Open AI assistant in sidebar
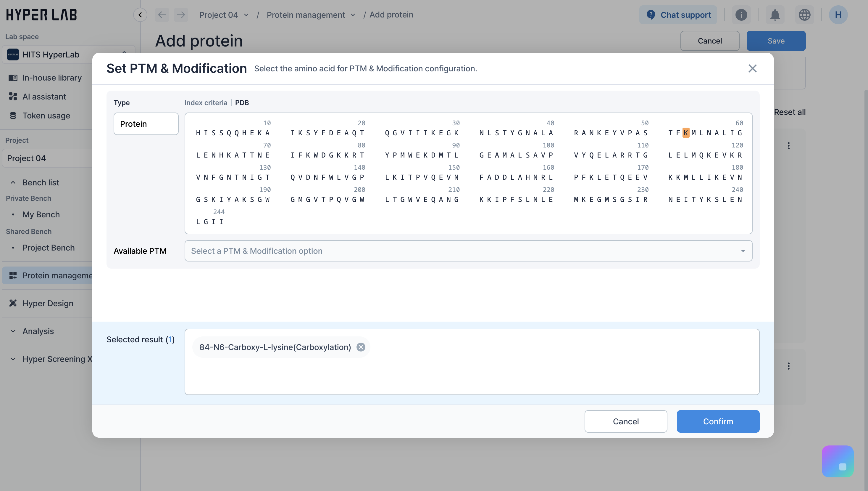This screenshot has height=491, width=868. [x=44, y=97]
